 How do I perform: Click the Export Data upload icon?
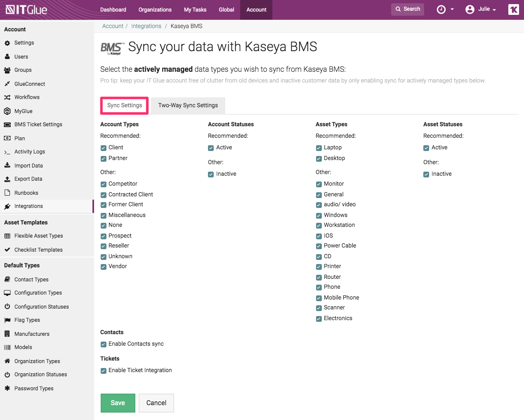click(7, 179)
